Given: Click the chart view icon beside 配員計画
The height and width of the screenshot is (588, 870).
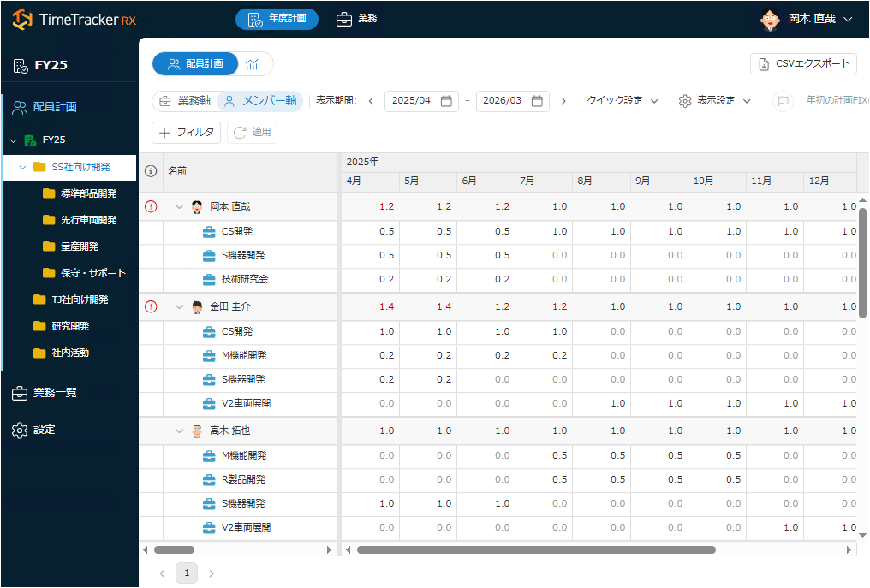Looking at the screenshot, I should (x=253, y=64).
